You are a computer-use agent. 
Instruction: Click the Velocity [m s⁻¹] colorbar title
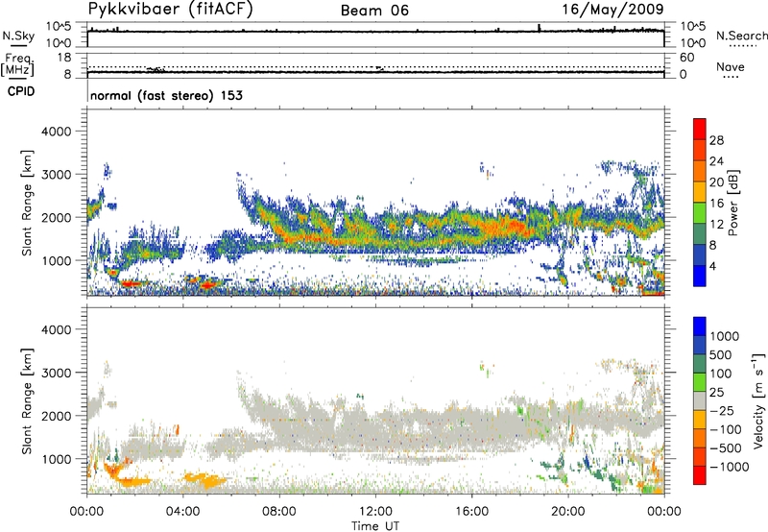tap(758, 400)
